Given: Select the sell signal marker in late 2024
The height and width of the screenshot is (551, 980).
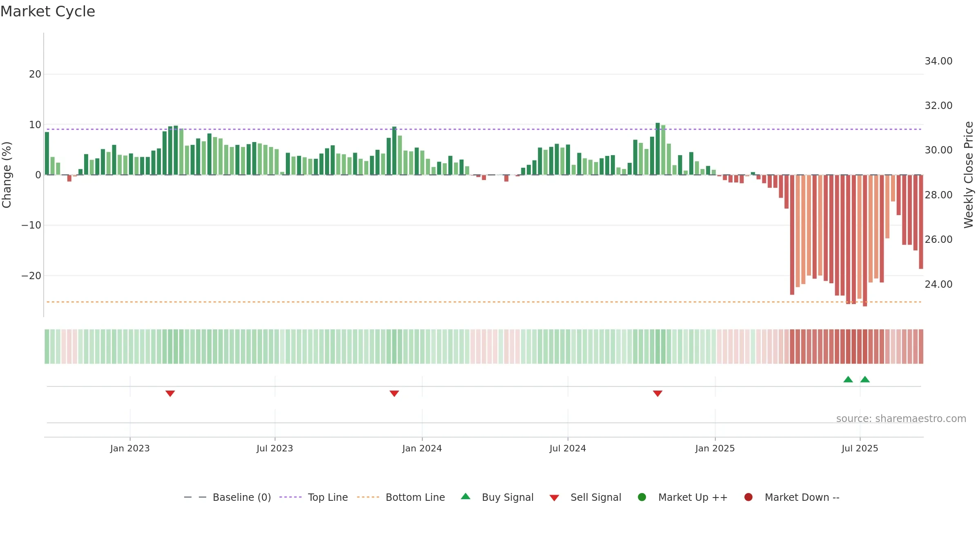Looking at the screenshot, I should coord(657,393).
